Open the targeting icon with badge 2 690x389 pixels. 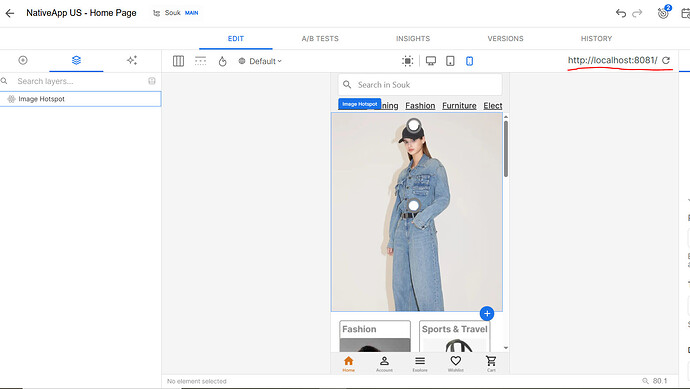tap(663, 13)
